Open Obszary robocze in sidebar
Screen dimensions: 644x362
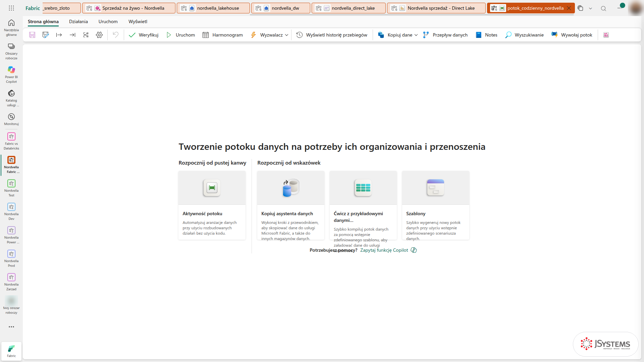[x=11, y=51]
